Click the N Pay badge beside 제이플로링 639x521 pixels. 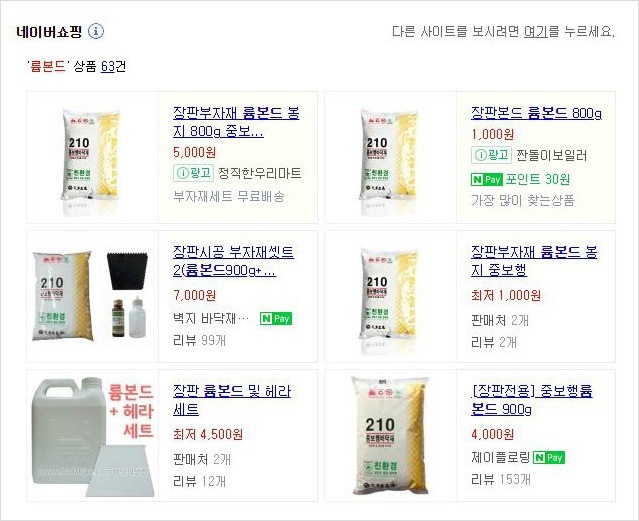549,457
